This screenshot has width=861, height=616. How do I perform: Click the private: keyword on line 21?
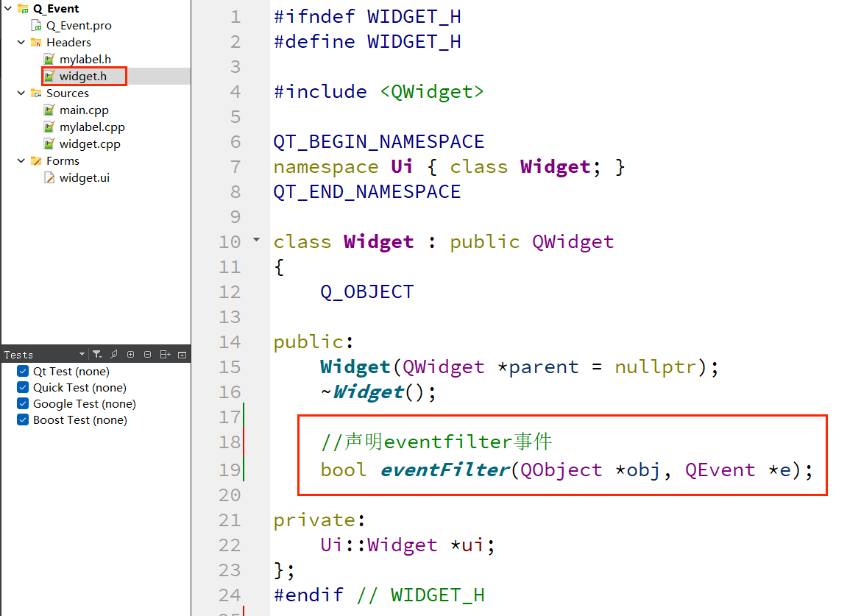click(x=319, y=520)
